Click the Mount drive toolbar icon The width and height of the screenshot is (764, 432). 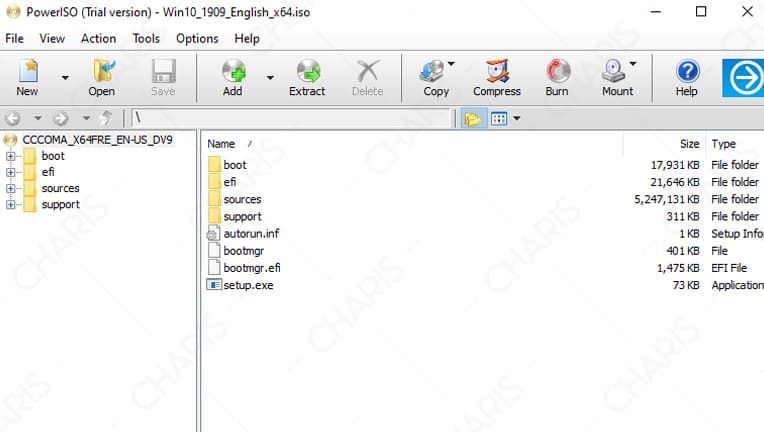pos(613,71)
